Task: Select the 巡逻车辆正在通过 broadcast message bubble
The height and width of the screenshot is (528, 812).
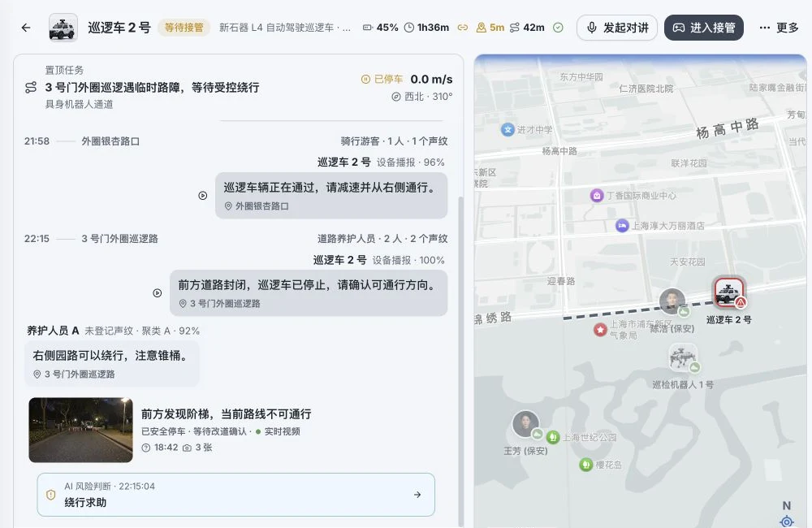Action: pos(331,195)
